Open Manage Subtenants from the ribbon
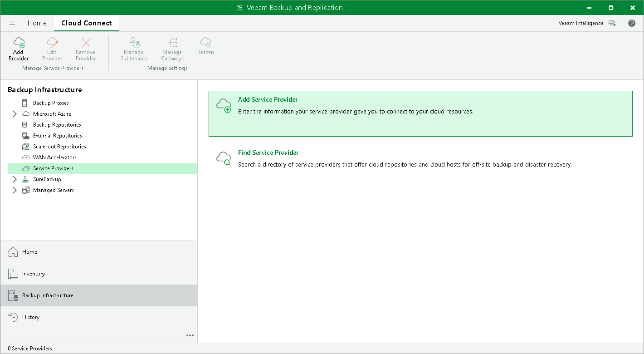 pyautogui.click(x=134, y=43)
